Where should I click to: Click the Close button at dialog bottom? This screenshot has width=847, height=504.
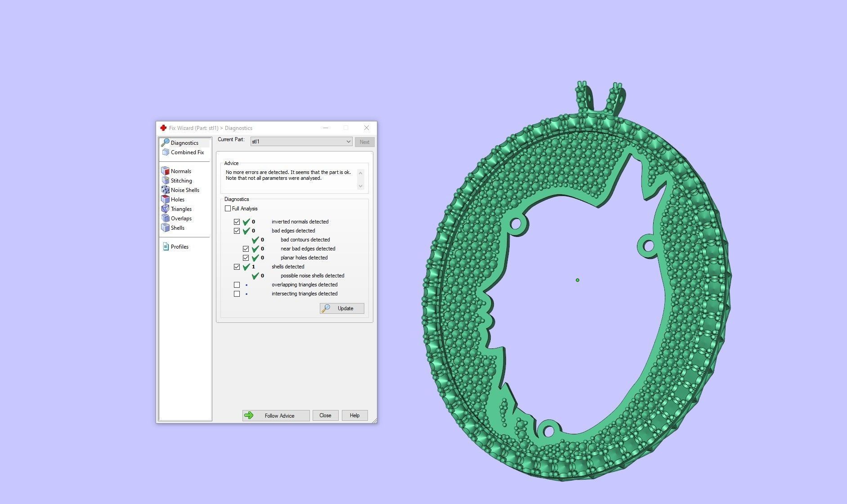click(x=325, y=415)
